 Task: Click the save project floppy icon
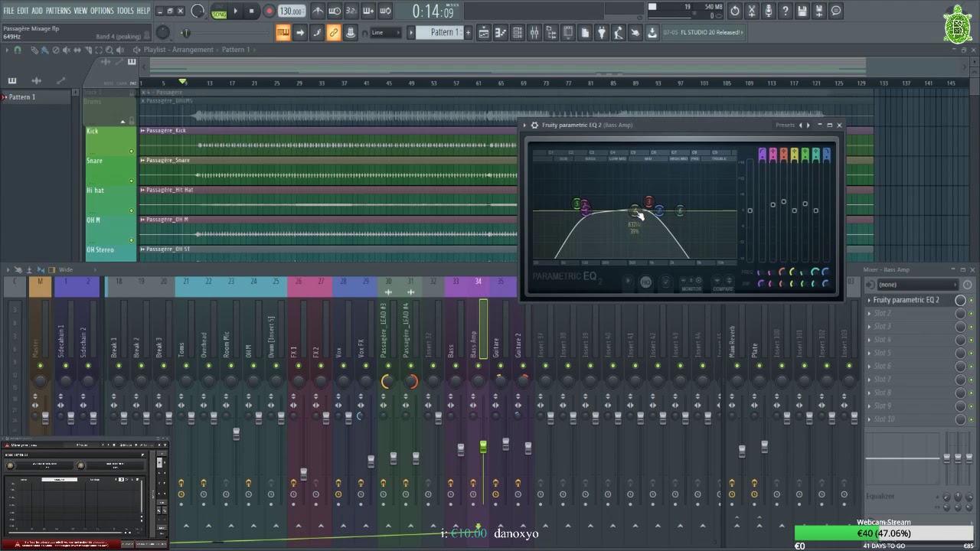[x=802, y=11]
